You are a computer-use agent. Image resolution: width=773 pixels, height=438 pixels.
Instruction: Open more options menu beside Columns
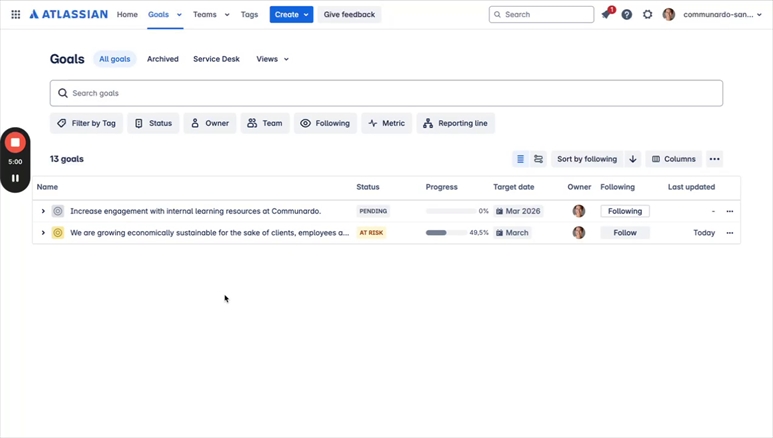(x=714, y=159)
